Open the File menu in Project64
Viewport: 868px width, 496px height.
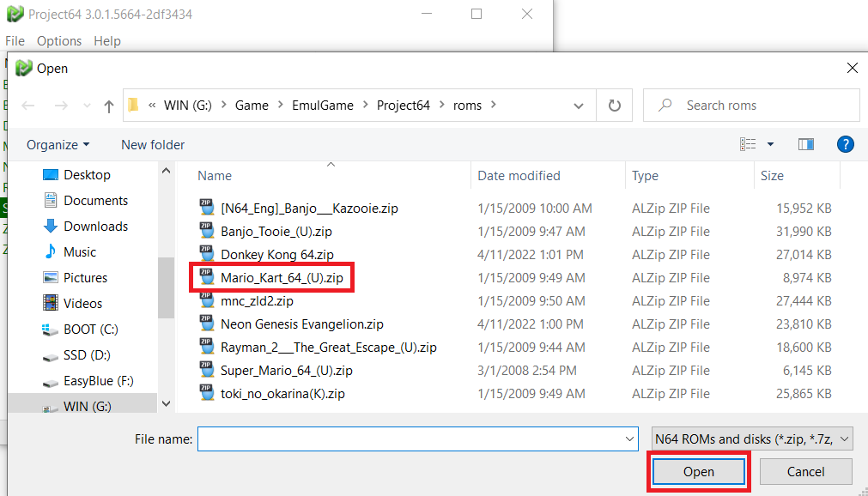click(x=15, y=41)
